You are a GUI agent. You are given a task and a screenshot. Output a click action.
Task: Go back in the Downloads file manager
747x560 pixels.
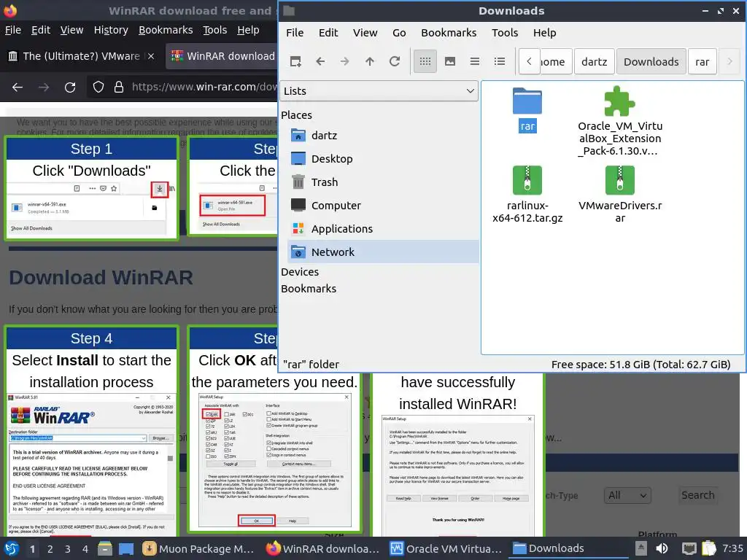[x=320, y=61]
